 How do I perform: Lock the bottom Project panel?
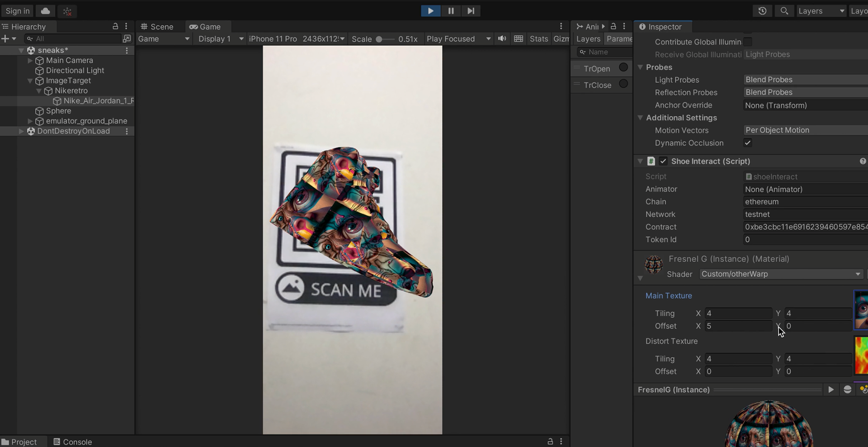550,441
